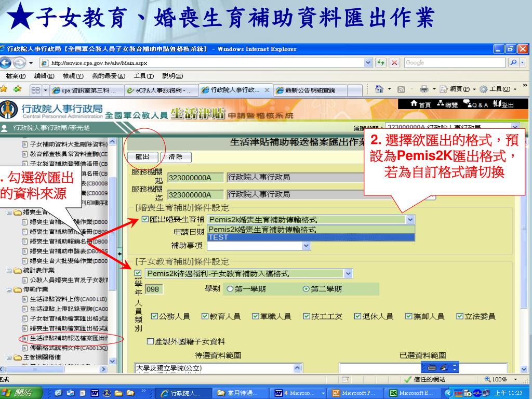
Task: Click the Windows 開始 start button
Action: click(x=21, y=393)
